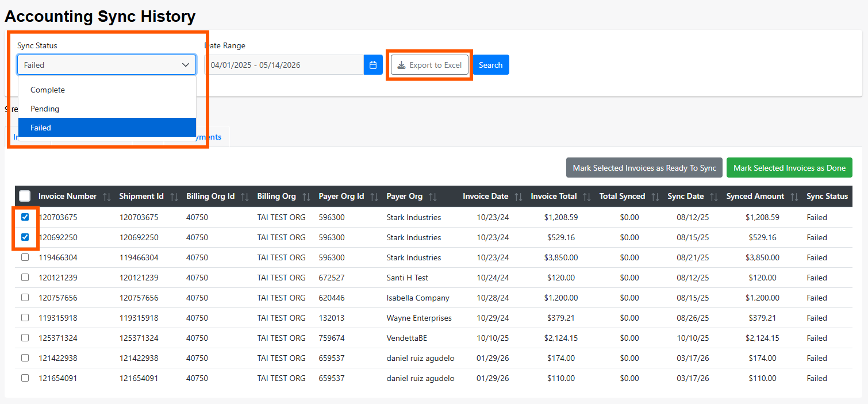Open the date range calendar picker

(373, 65)
